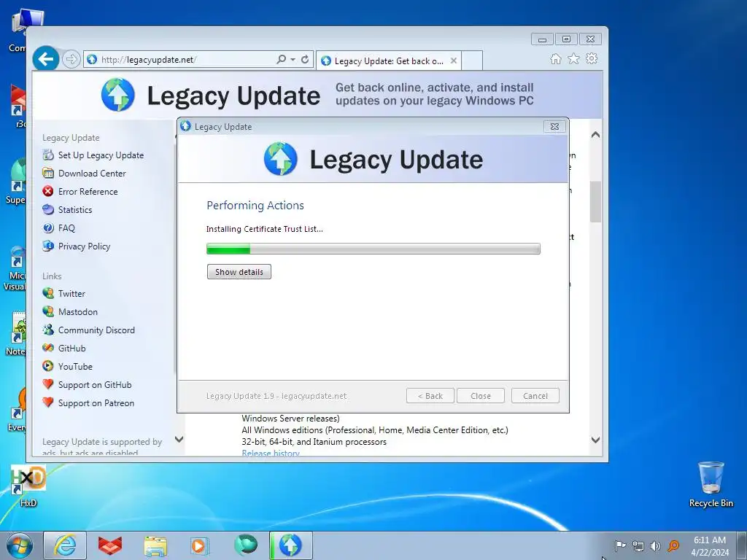
Task: Open the volume speaker tray icon
Action: point(656,545)
